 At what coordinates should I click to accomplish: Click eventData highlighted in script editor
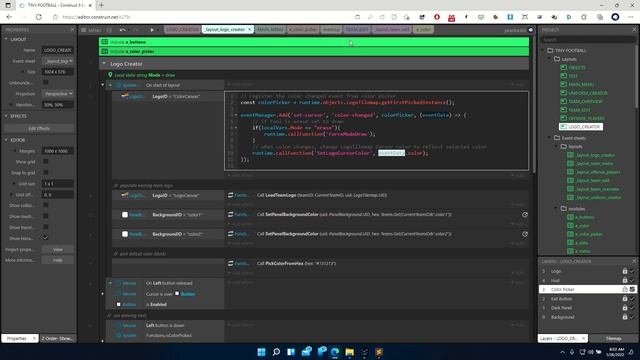coord(391,153)
